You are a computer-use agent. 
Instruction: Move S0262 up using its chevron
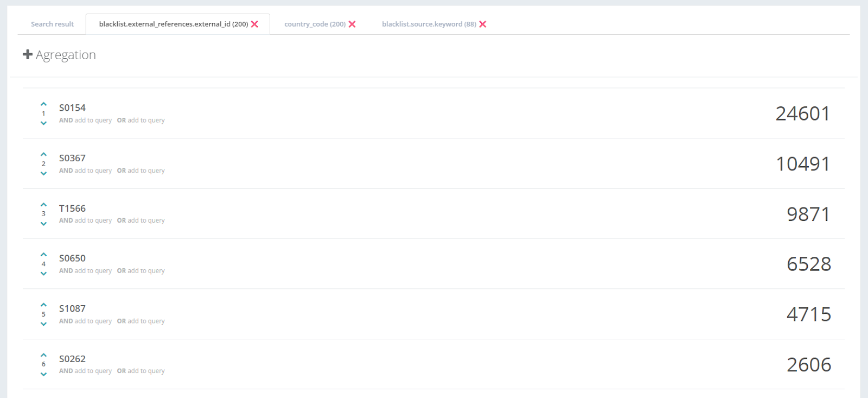[x=43, y=356]
